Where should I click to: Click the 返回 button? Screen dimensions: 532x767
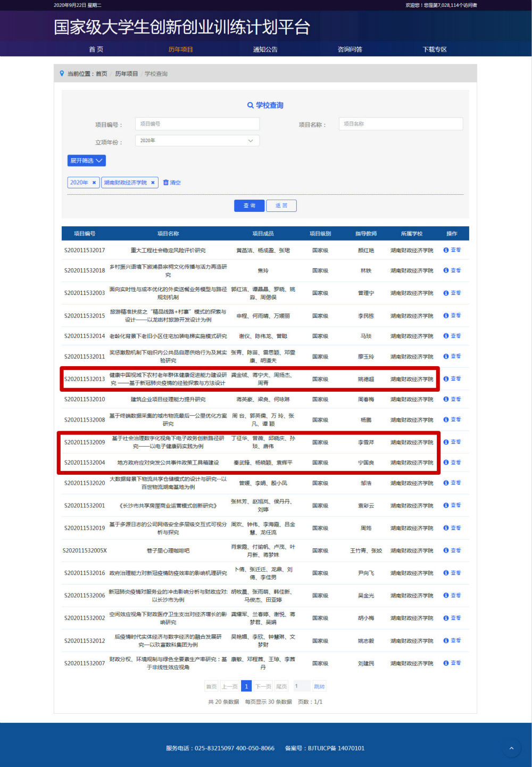(281, 205)
